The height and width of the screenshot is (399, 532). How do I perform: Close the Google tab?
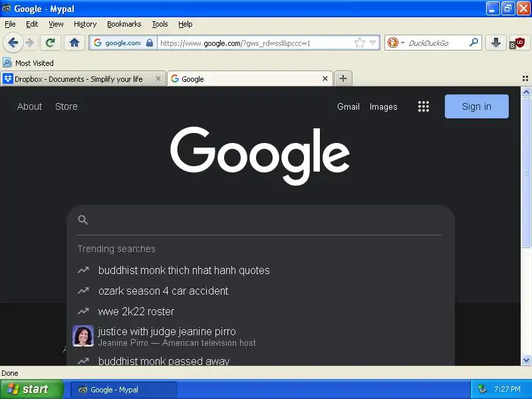point(325,78)
